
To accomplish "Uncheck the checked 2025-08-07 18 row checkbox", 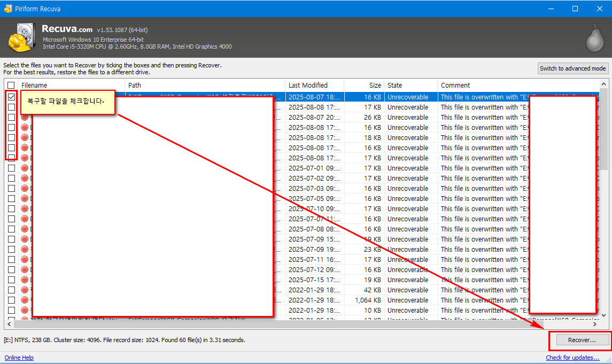I will click(x=11, y=97).
